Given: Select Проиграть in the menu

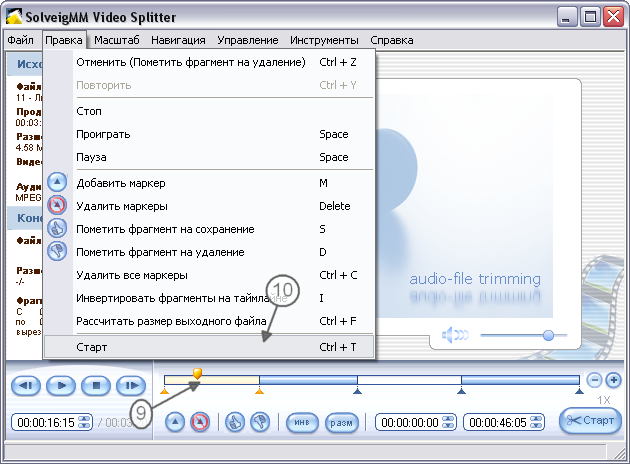Looking at the screenshot, I should [209, 134].
